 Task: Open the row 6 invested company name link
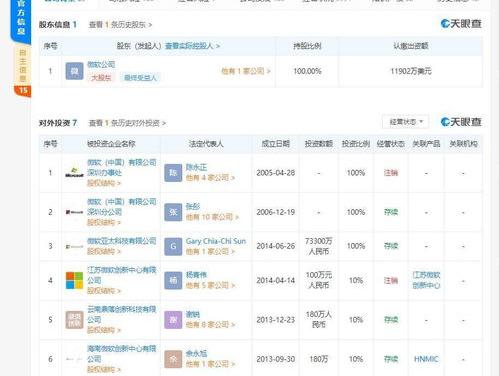coord(122,354)
